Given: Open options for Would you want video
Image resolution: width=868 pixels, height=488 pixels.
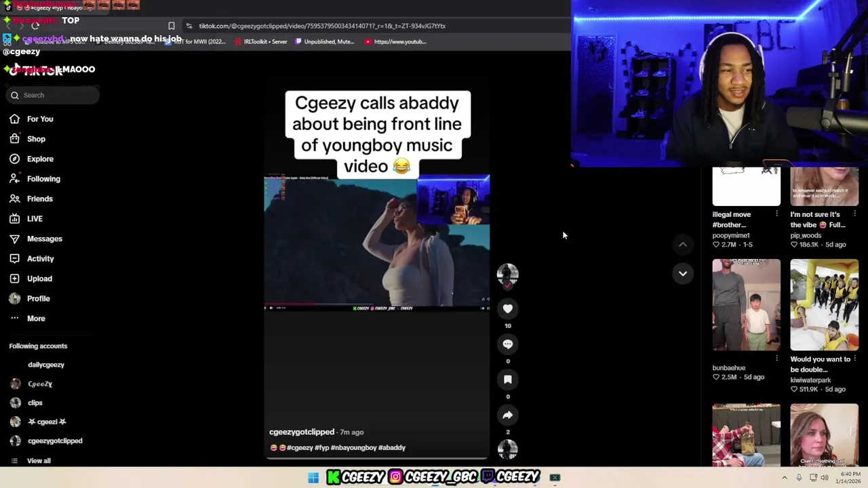Looking at the screenshot, I should click(854, 359).
